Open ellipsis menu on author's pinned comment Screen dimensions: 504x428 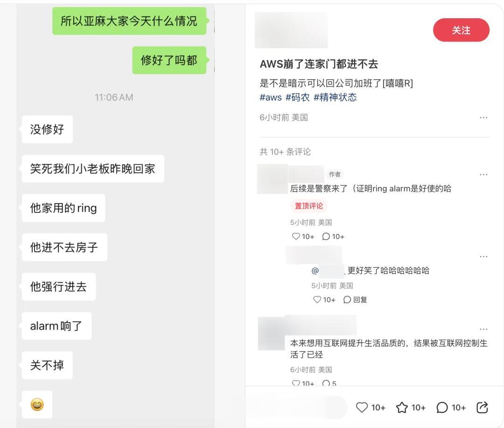483,175
